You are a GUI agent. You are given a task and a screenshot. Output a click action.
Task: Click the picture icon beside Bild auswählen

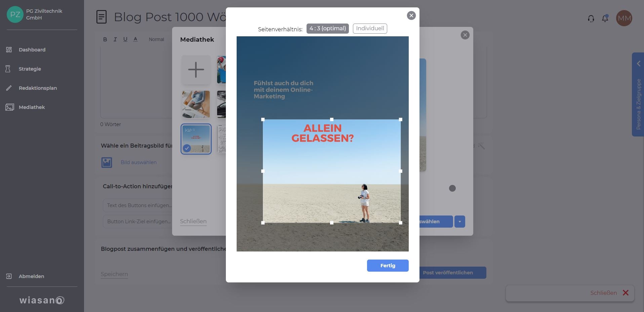[106, 162]
